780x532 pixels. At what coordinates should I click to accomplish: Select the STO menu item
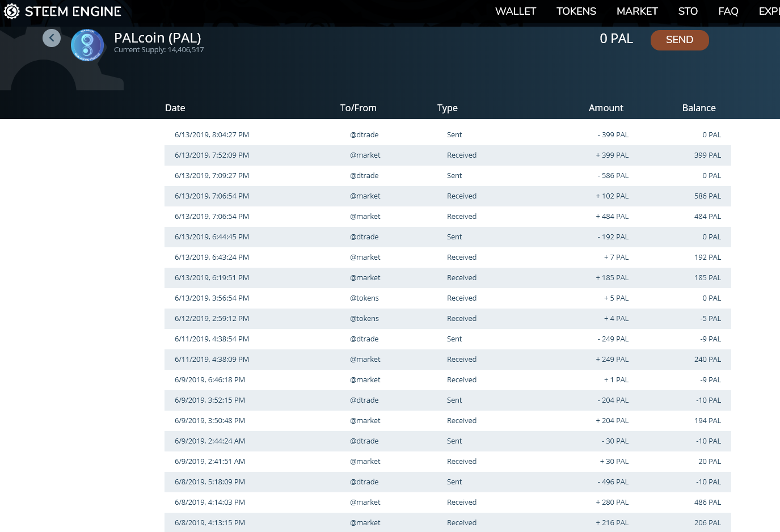688,11
